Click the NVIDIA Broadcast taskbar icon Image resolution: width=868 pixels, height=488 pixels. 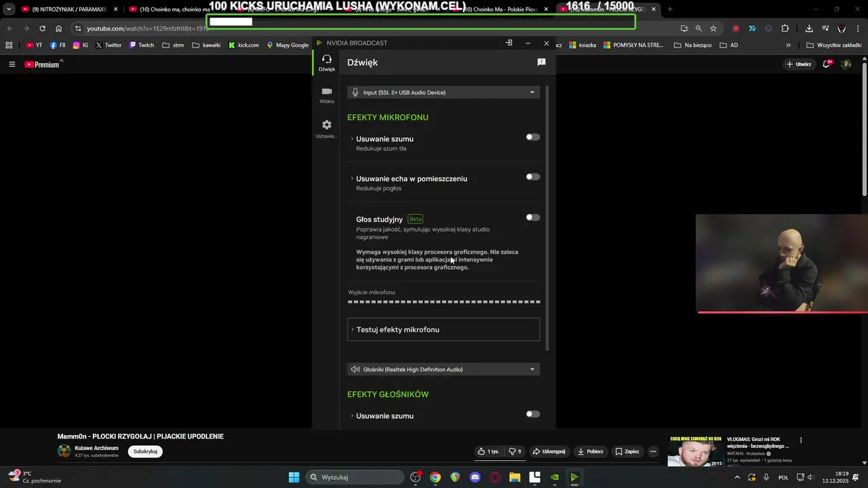pos(574,477)
